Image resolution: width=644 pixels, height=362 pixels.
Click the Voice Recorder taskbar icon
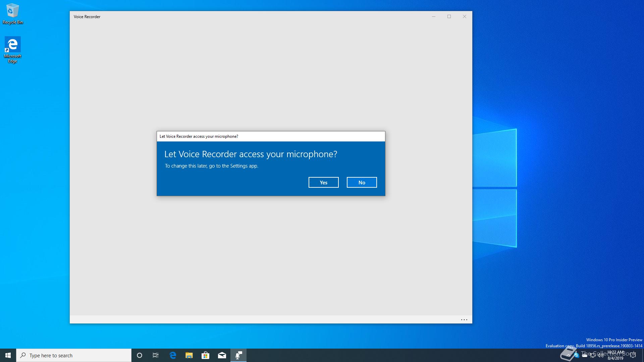tap(238, 355)
